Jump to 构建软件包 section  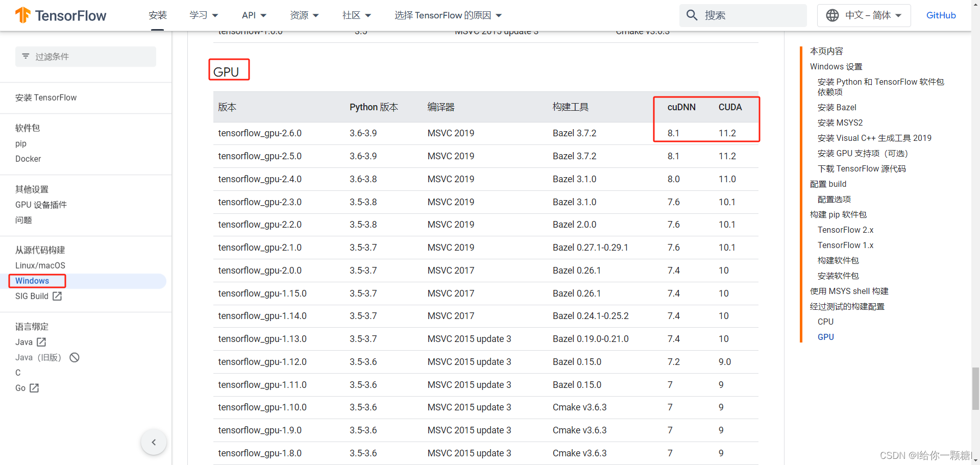[x=838, y=260]
